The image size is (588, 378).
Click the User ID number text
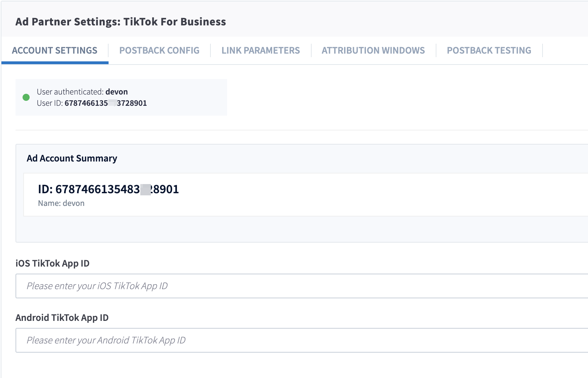point(106,103)
